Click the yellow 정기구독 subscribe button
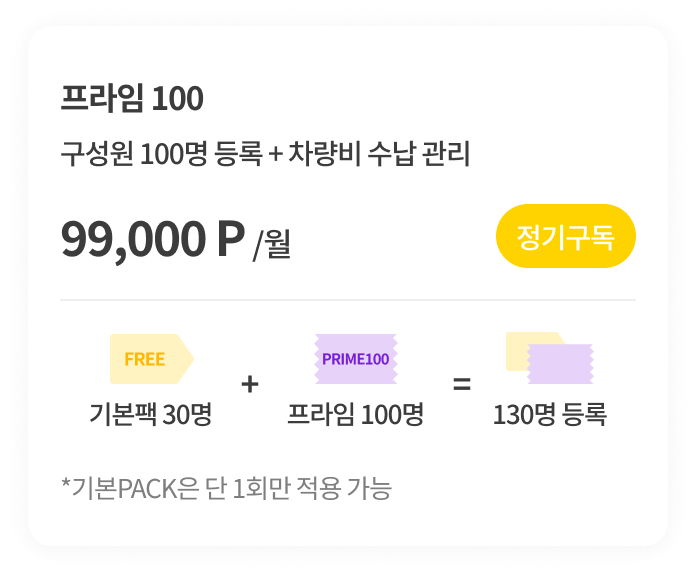Screen dimensions: 696x576 click(566, 236)
